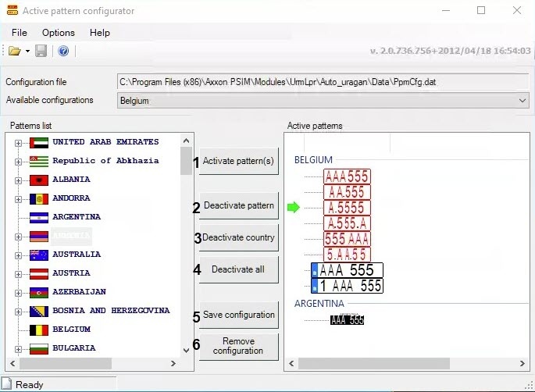Click the Deactivate country button

coord(238,237)
